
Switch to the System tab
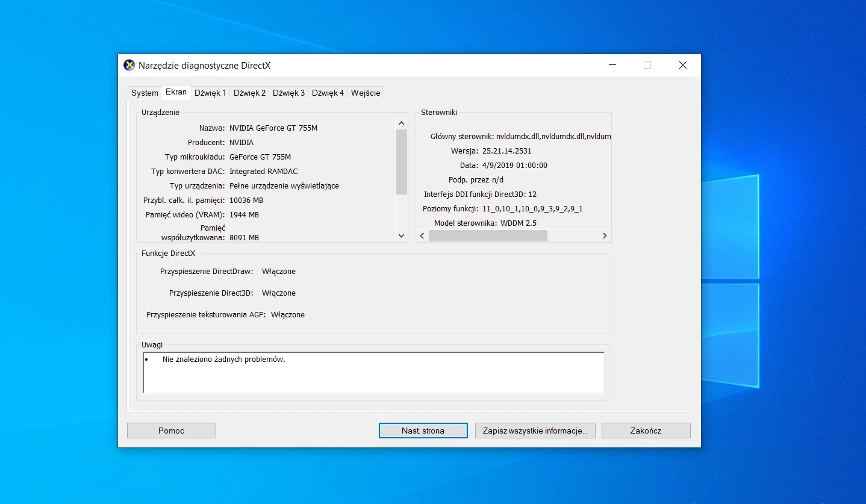tap(145, 93)
